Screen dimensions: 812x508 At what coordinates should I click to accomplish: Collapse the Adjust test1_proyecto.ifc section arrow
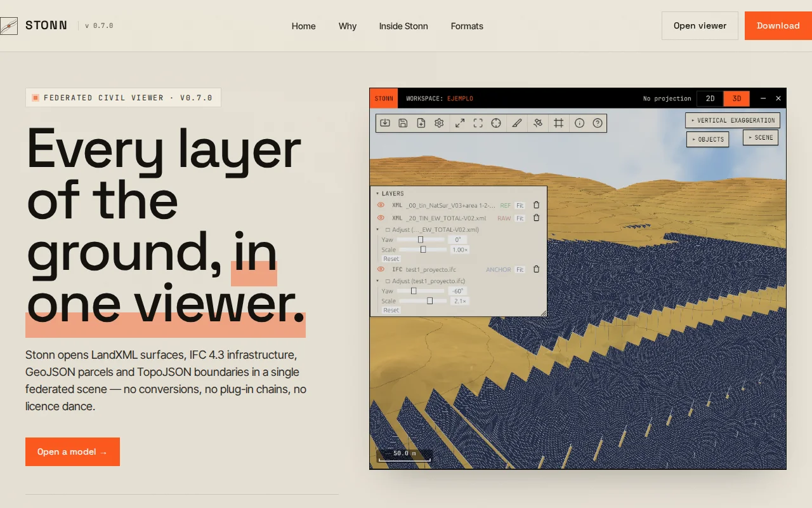[x=378, y=281]
